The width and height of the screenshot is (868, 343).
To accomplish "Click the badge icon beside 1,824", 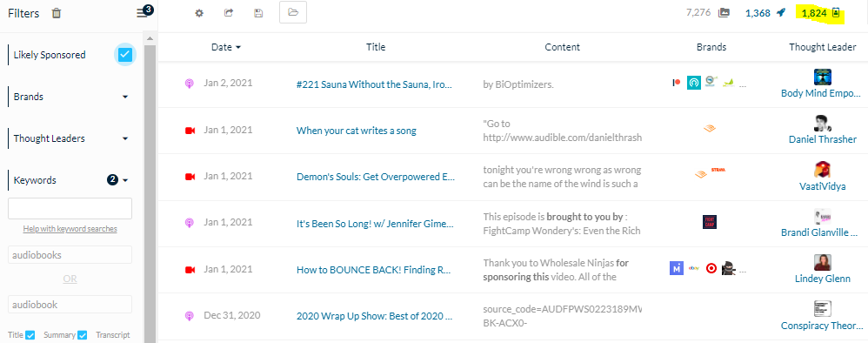I will coord(837,13).
